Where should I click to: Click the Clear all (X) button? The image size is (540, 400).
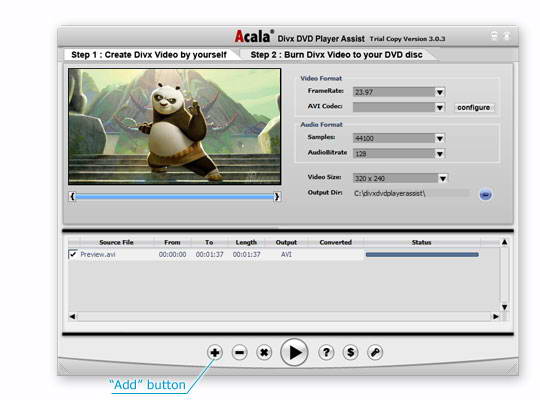(x=264, y=352)
